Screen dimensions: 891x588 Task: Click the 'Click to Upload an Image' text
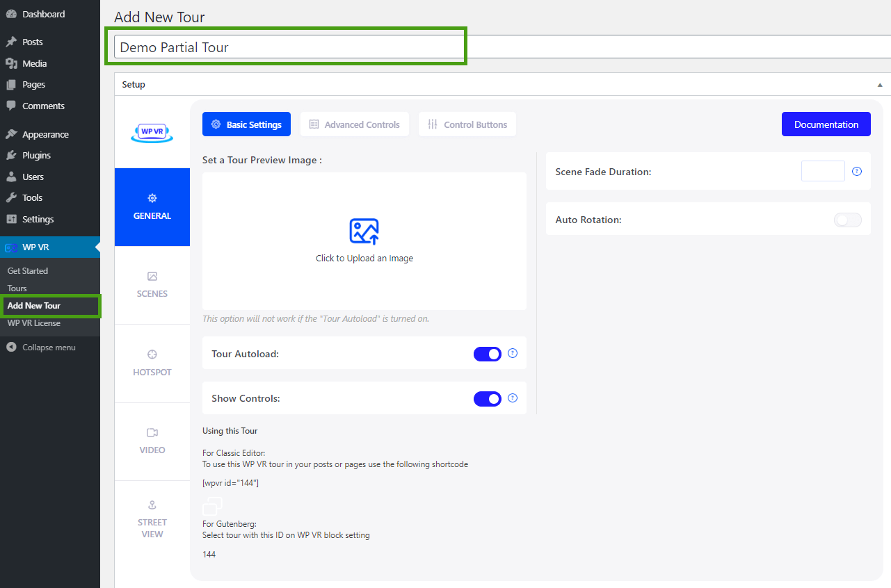click(364, 258)
